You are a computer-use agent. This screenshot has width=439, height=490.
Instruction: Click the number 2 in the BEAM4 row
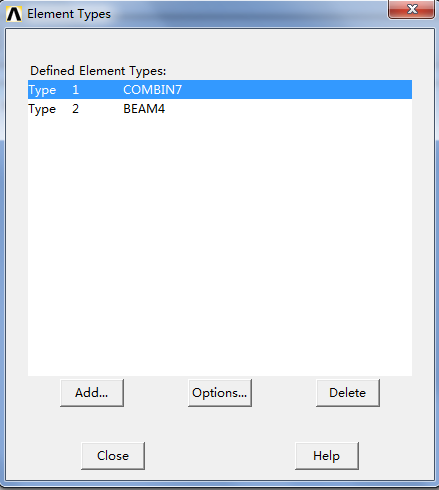point(76,109)
